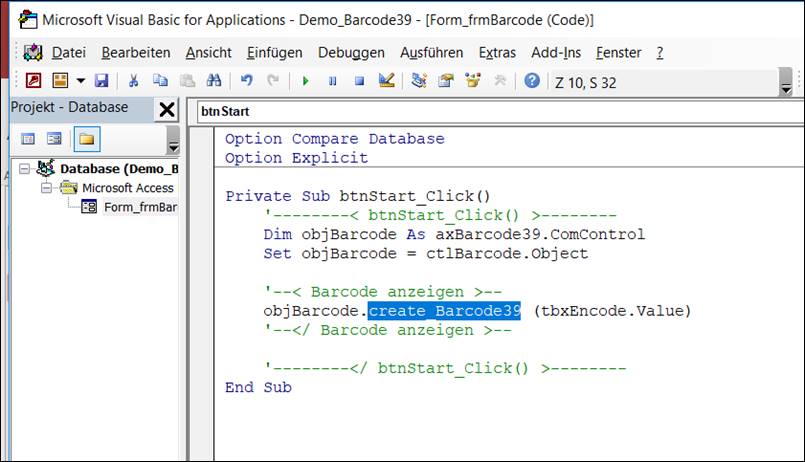Open the insert object dropdown arrow

(81, 81)
